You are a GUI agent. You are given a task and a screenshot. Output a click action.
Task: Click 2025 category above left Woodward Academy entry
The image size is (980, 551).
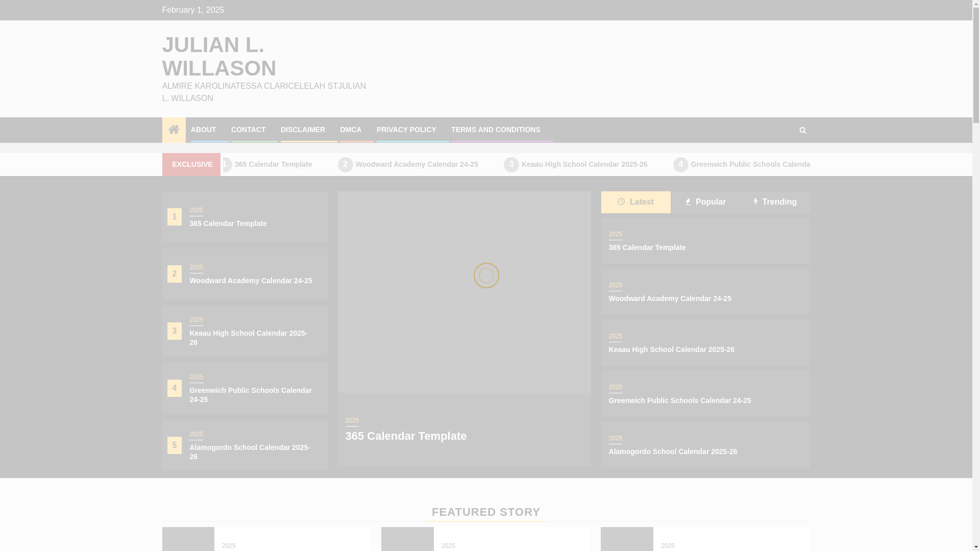196,267
